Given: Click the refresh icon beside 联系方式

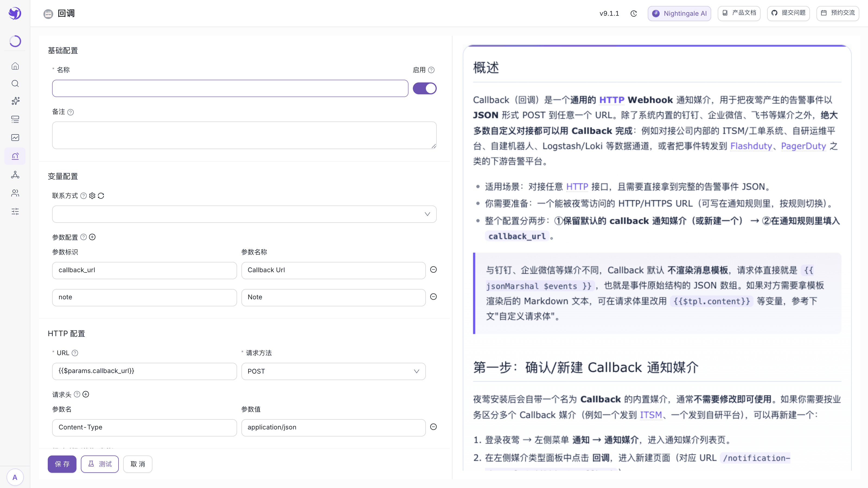Looking at the screenshot, I should (x=101, y=196).
